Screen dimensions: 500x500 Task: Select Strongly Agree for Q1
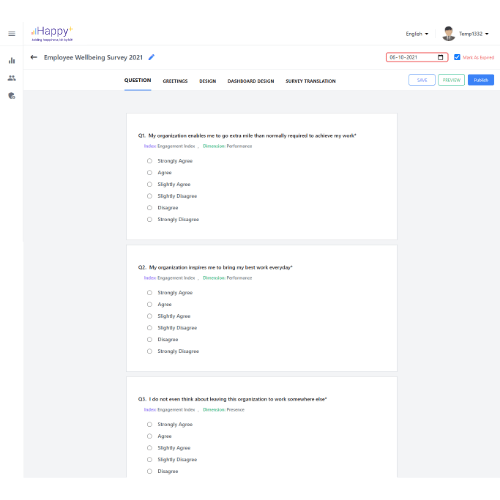click(149, 161)
